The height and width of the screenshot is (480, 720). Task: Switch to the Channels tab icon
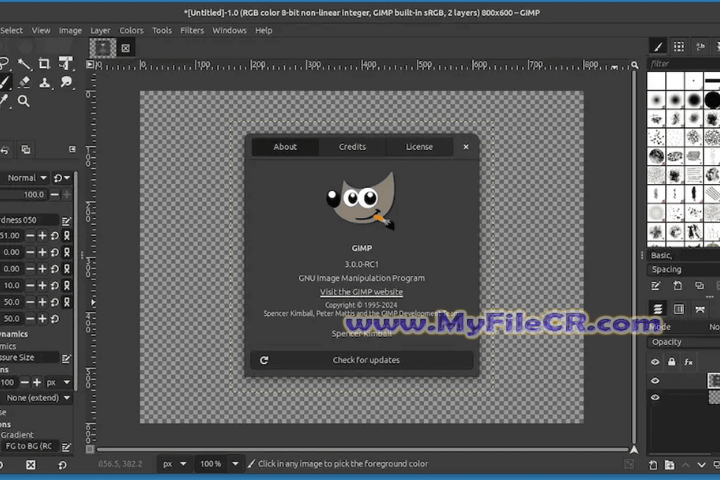pyautogui.click(x=679, y=309)
